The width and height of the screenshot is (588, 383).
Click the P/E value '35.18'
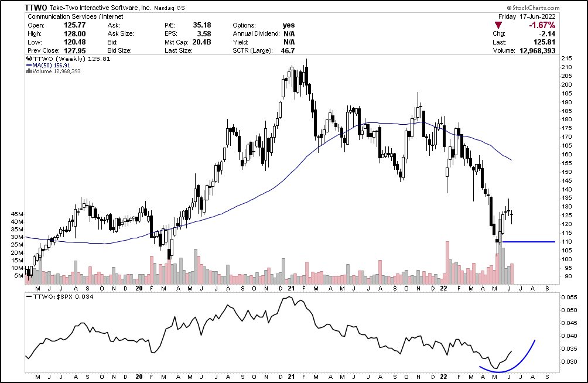click(202, 25)
